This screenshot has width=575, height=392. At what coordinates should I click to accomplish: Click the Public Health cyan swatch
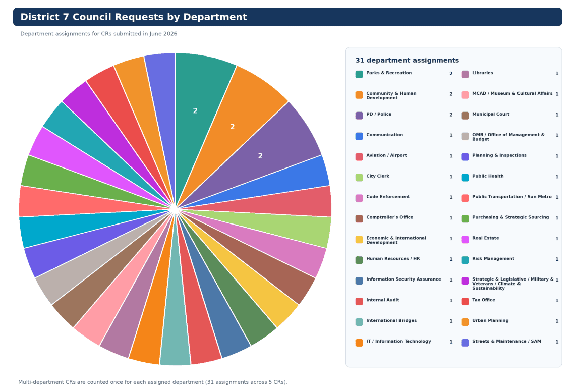pyautogui.click(x=465, y=178)
